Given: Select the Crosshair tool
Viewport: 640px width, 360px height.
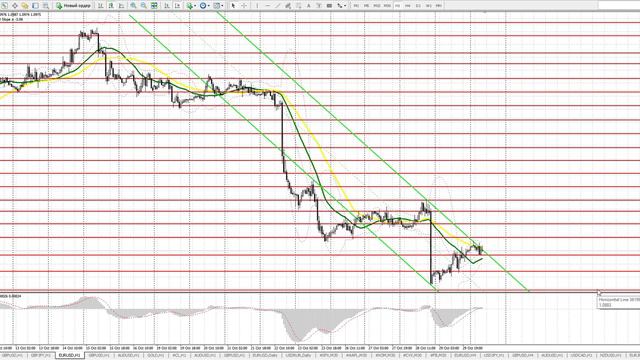Looking at the screenshot, I should tap(244, 6).
